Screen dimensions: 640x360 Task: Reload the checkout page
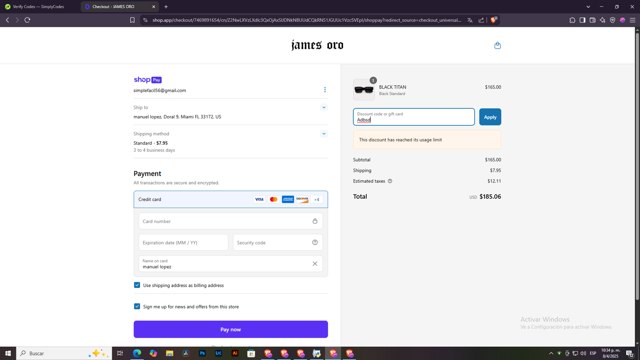(x=27, y=20)
